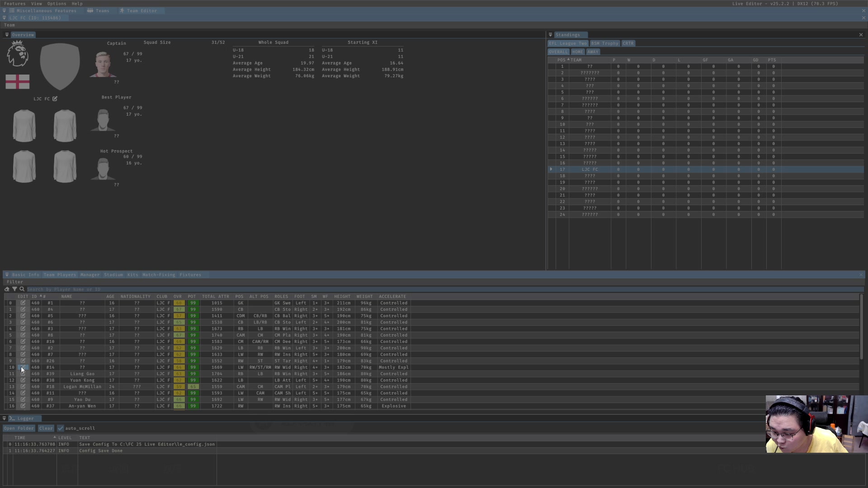Click the England flag image

(18, 82)
